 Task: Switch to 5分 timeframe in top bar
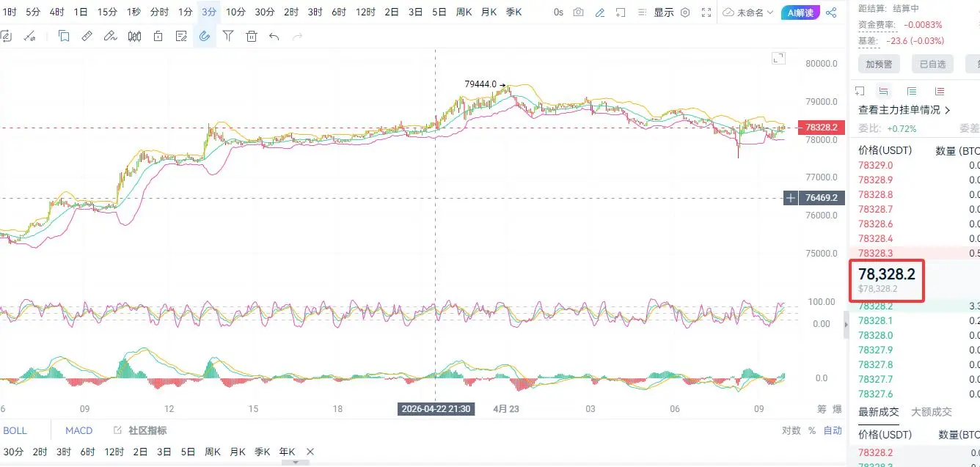[x=33, y=12]
